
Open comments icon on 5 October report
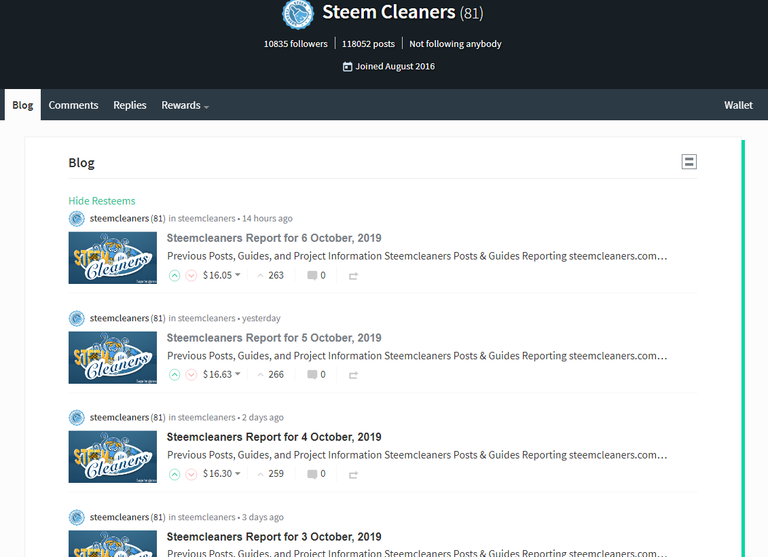(312, 375)
